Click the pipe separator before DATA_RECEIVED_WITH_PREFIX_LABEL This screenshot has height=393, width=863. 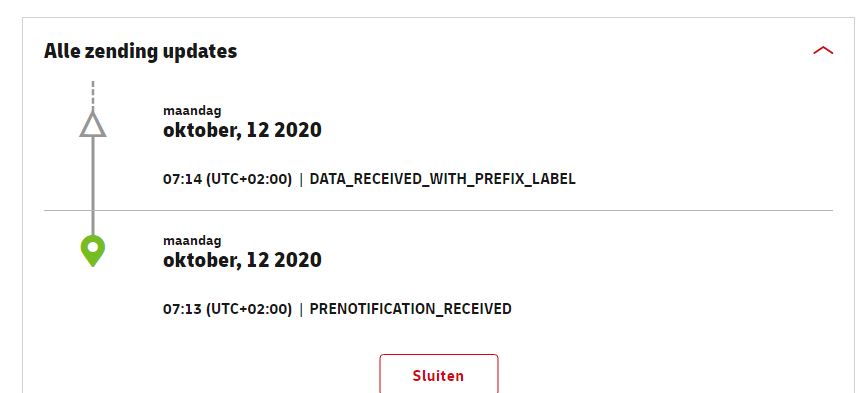tap(301, 179)
